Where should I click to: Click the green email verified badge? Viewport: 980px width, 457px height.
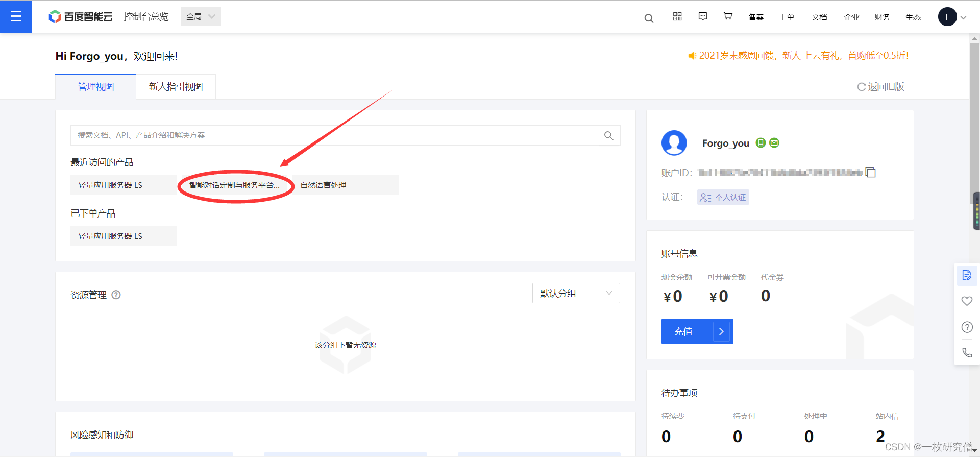[x=774, y=143]
